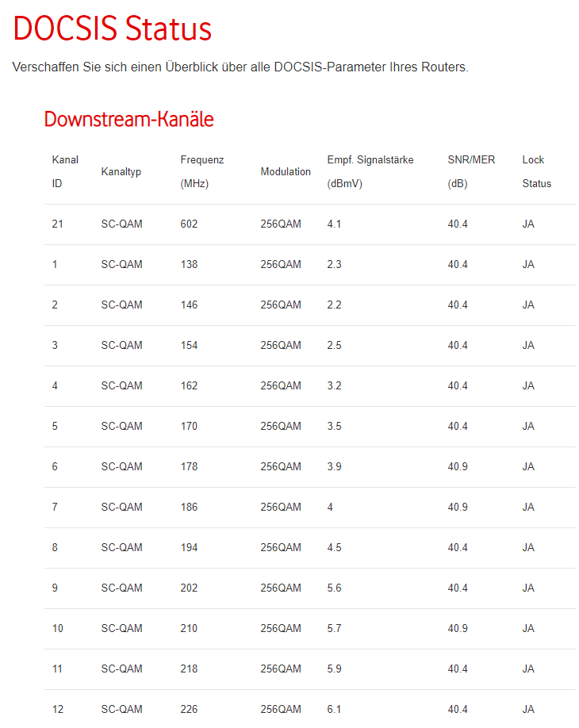This screenshot has width=579, height=728.
Task: Click SNR 40.4 in the 154 MHz row
Action: 458,345
